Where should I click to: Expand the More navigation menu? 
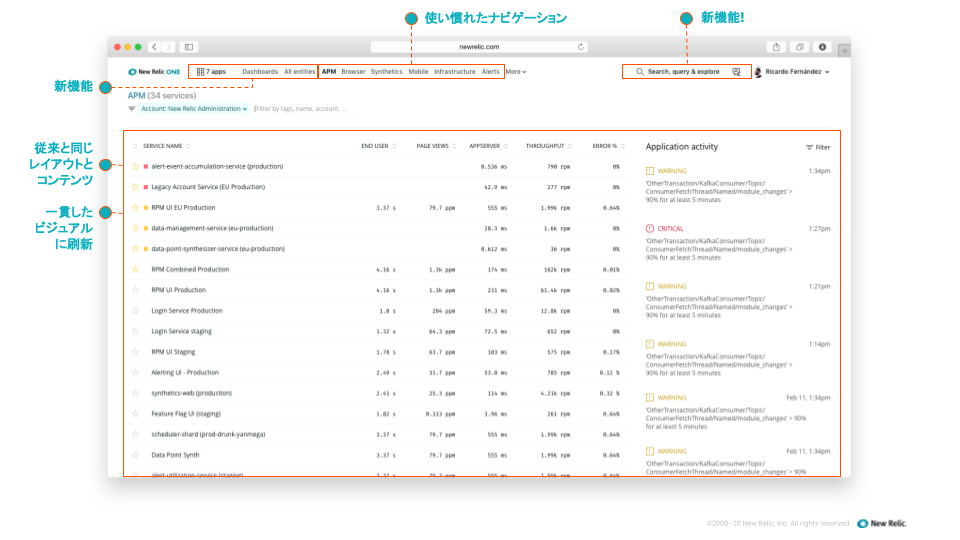(516, 72)
